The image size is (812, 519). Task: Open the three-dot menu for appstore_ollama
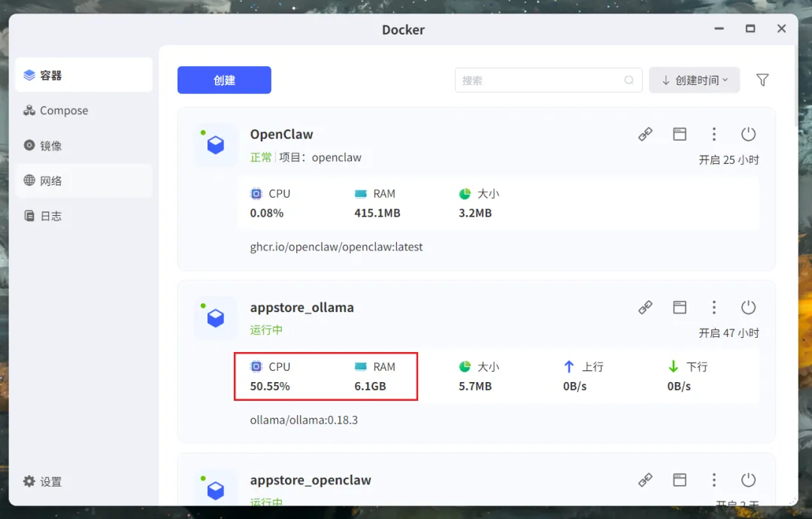point(714,307)
